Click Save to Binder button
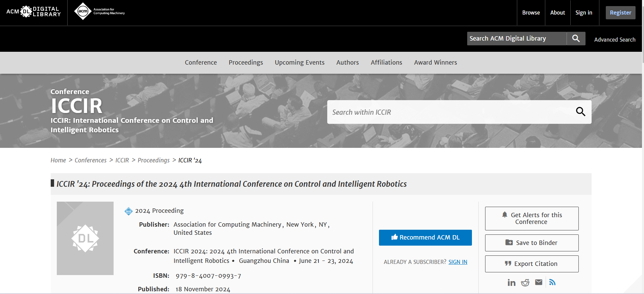This screenshot has height=294, width=644. 532,243
